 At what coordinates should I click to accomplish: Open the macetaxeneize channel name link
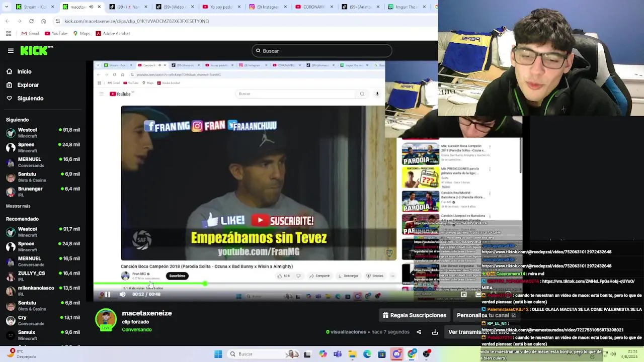(147, 313)
